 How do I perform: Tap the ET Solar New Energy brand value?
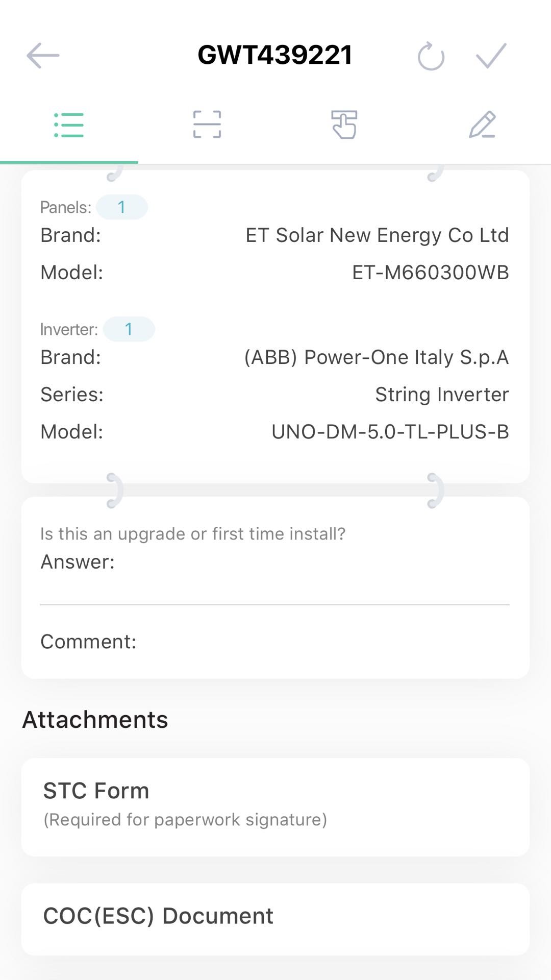(377, 235)
